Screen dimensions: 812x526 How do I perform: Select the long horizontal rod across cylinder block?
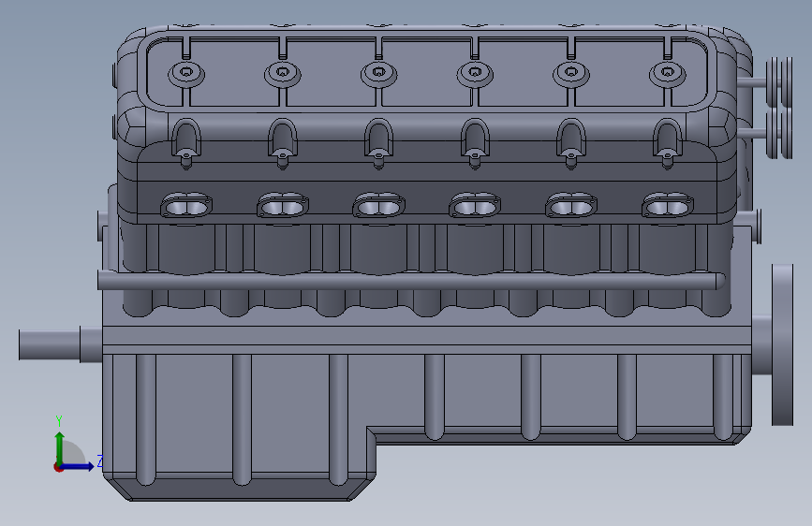(x=411, y=281)
